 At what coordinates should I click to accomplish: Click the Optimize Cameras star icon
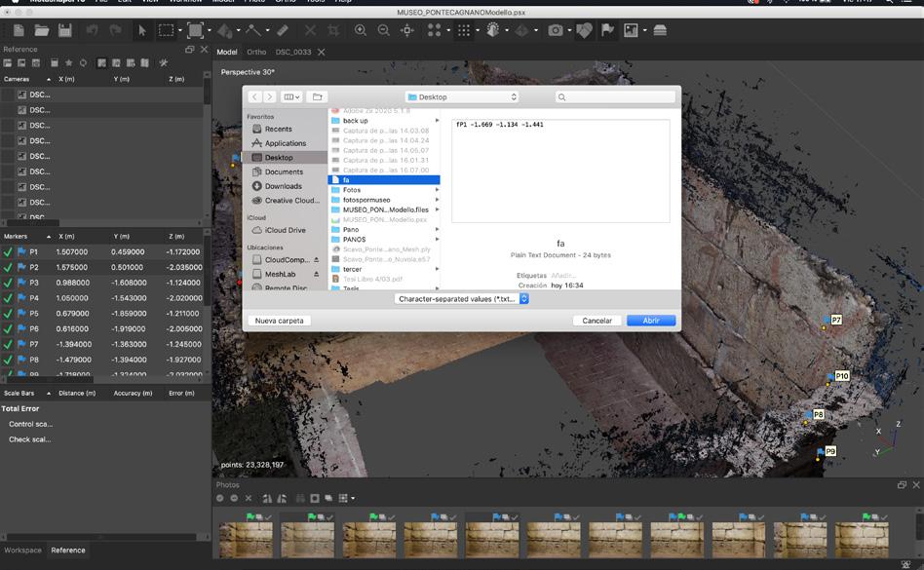point(68,63)
